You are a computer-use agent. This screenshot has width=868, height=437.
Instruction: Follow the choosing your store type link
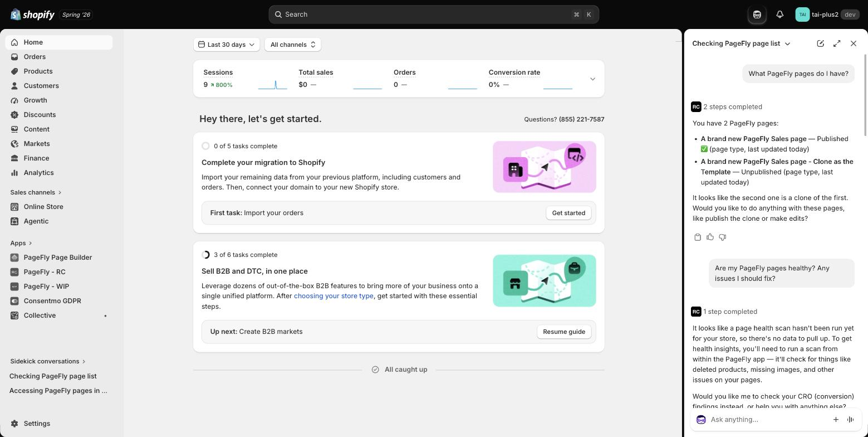point(334,296)
